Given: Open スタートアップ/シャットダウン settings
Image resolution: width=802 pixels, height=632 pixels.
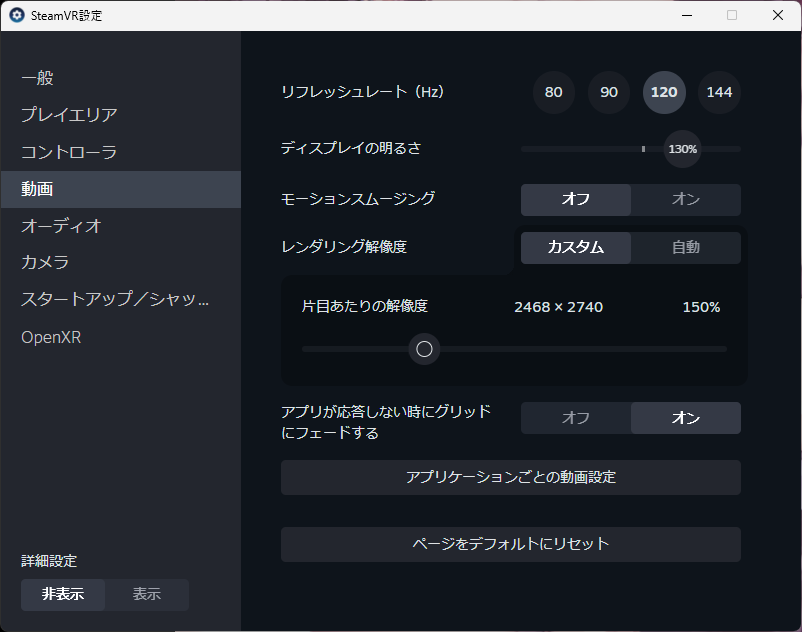Looking at the screenshot, I should click(x=121, y=299).
